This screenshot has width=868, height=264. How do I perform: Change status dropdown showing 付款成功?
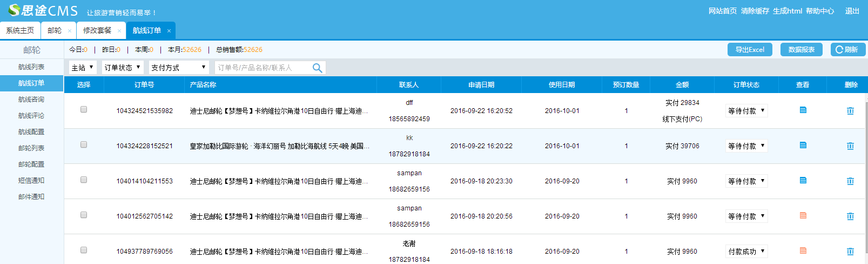point(746,252)
